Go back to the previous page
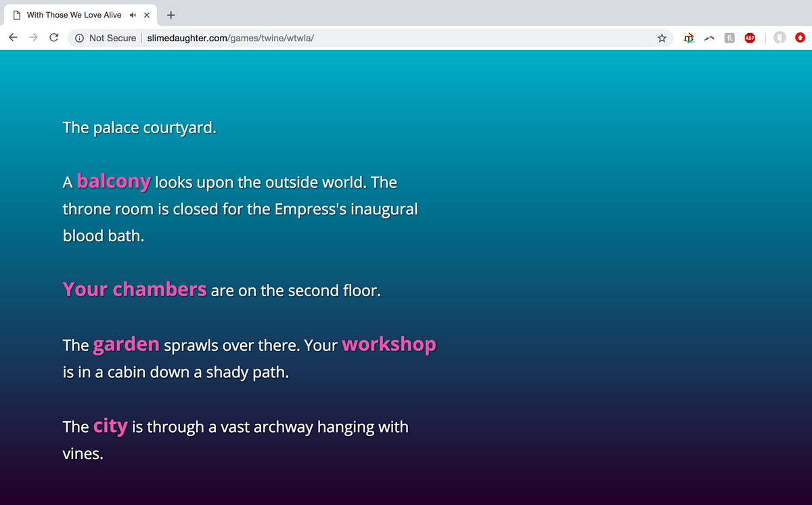This screenshot has width=812, height=505. (14, 38)
